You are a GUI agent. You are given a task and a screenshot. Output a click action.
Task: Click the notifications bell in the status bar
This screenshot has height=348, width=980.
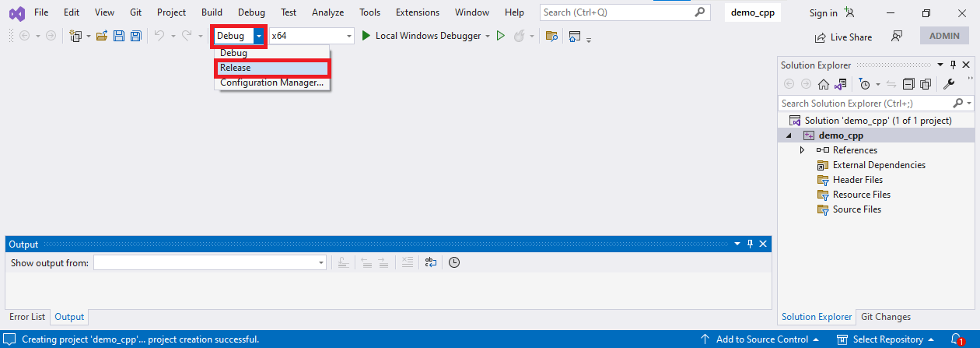957,339
